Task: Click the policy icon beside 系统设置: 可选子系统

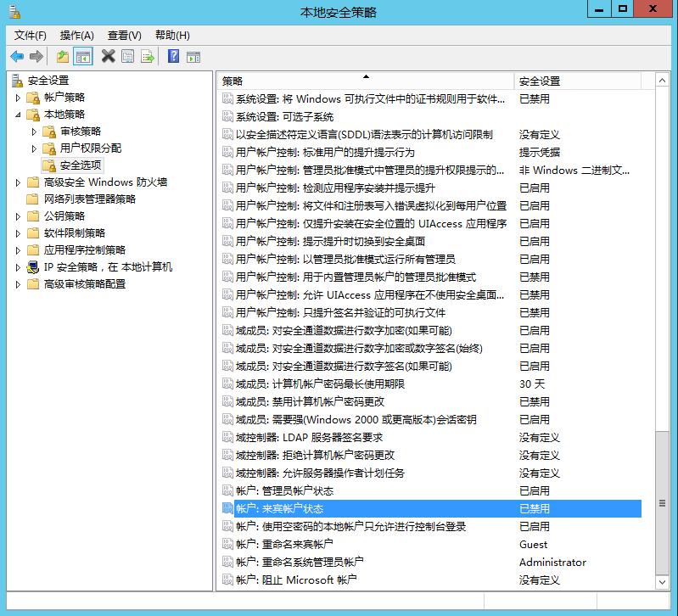Action: (227, 116)
